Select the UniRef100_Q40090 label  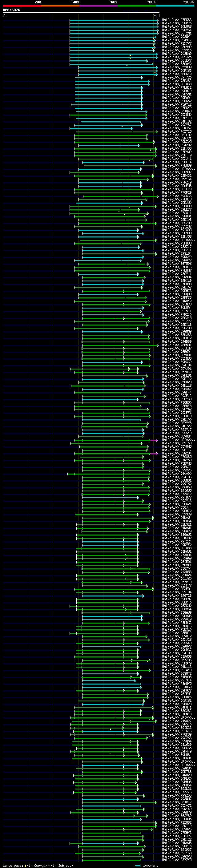(x=176, y=474)
